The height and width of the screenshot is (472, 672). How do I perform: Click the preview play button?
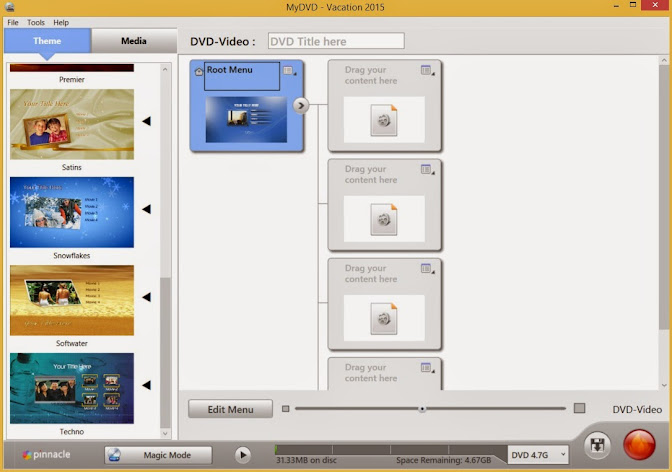pos(243,455)
